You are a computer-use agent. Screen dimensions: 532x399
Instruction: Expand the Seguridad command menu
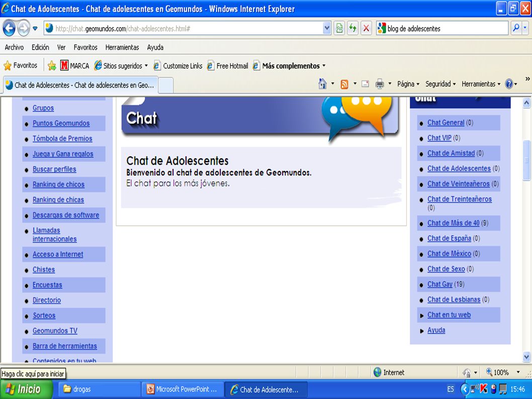point(440,84)
